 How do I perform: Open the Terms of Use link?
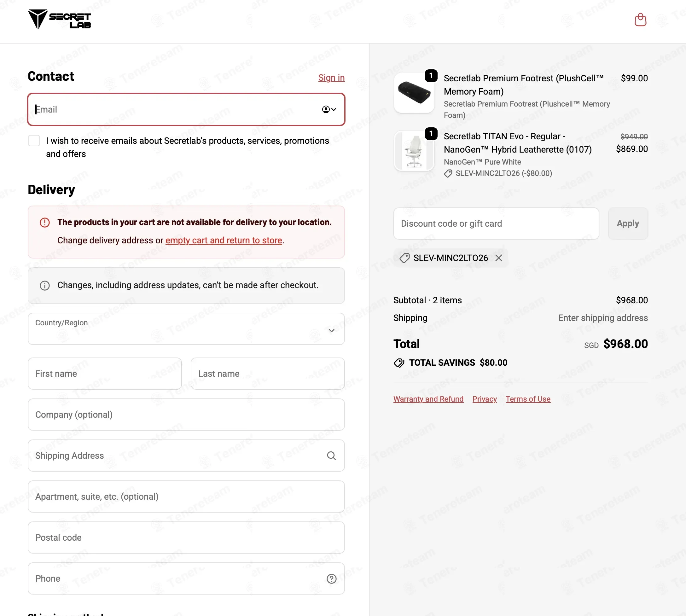pyautogui.click(x=528, y=399)
